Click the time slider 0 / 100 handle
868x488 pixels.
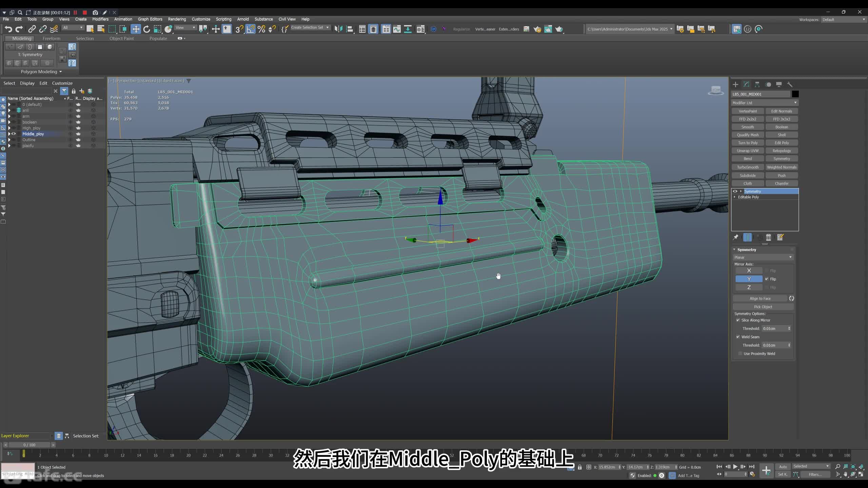tap(29, 445)
